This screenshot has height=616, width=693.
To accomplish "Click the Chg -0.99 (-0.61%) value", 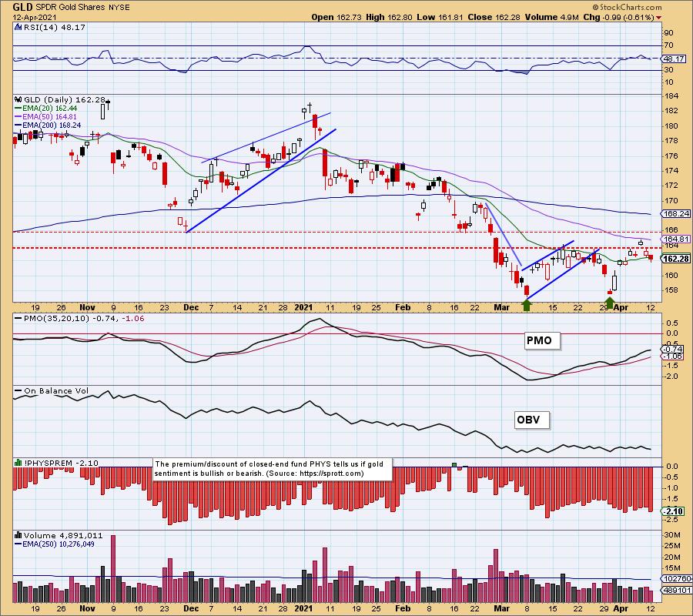I will (x=619, y=17).
